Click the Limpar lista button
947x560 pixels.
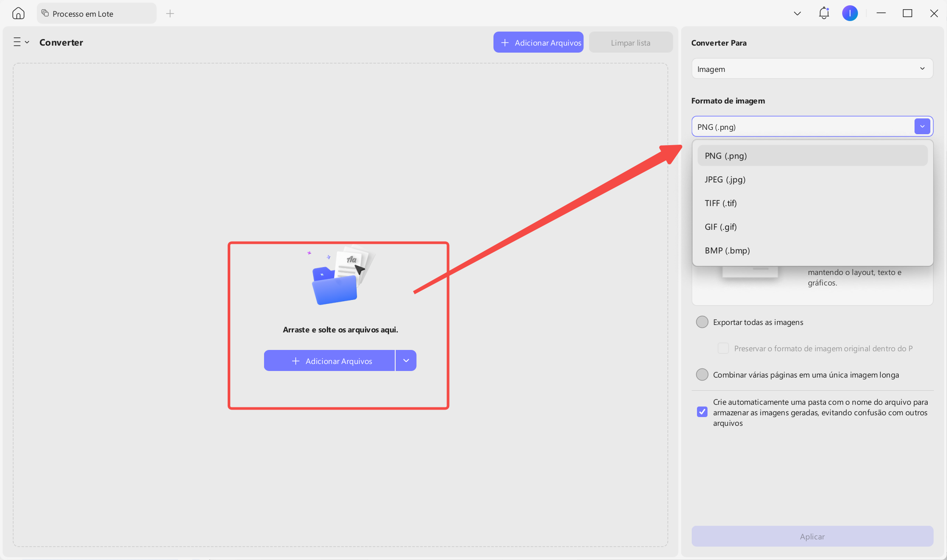pyautogui.click(x=630, y=43)
